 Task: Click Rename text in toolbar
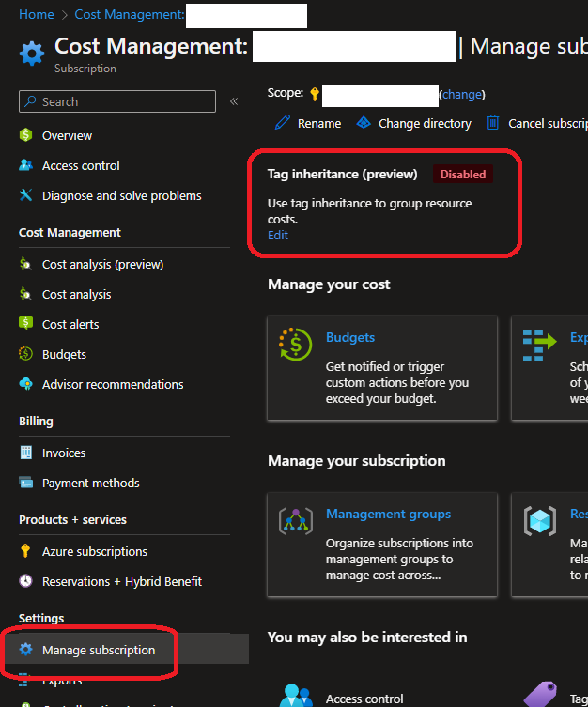(x=319, y=124)
